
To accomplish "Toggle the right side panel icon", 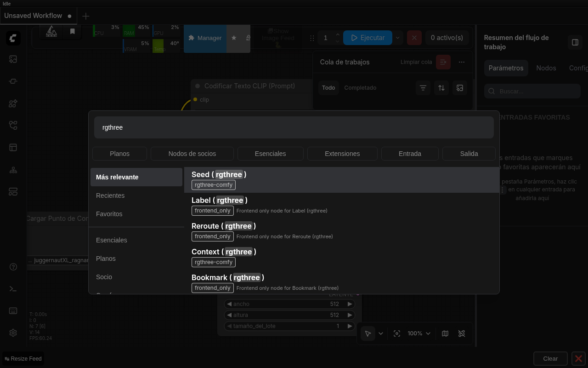I will [x=575, y=42].
